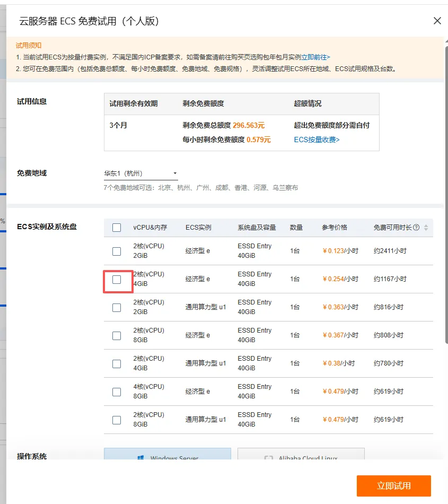Click the ¥0.363/小时 price cell
The width and height of the screenshot is (448, 504).
(x=340, y=307)
